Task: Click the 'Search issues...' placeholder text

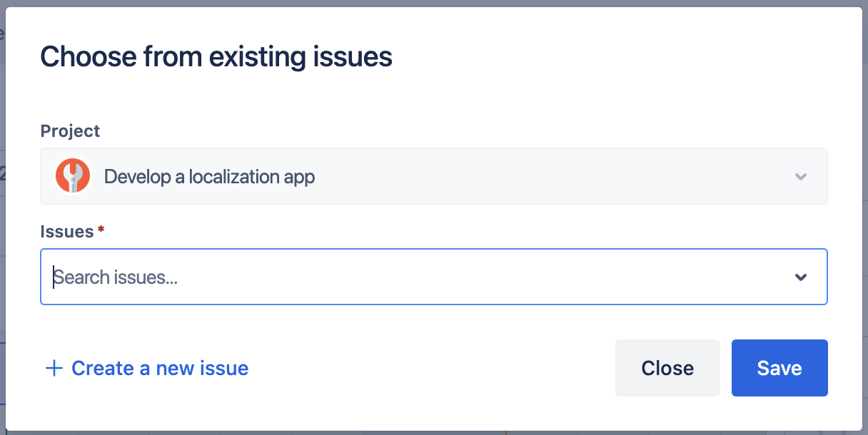Action: coord(116,277)
